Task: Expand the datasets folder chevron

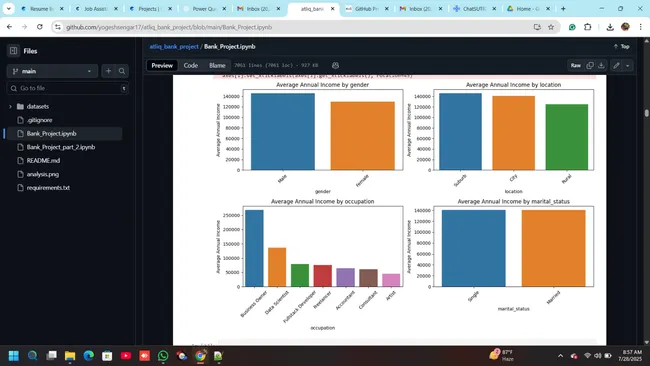Action: click(10, 107)
